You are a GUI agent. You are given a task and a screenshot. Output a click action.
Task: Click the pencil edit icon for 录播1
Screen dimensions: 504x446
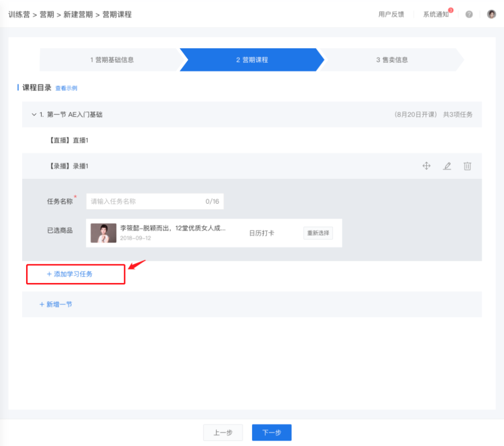pos(447,166)
